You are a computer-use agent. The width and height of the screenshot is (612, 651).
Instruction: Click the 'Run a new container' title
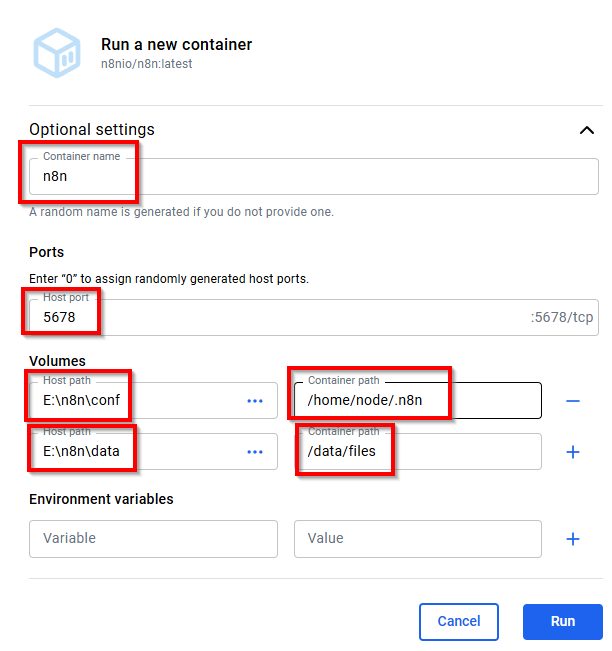coord(176,44)
